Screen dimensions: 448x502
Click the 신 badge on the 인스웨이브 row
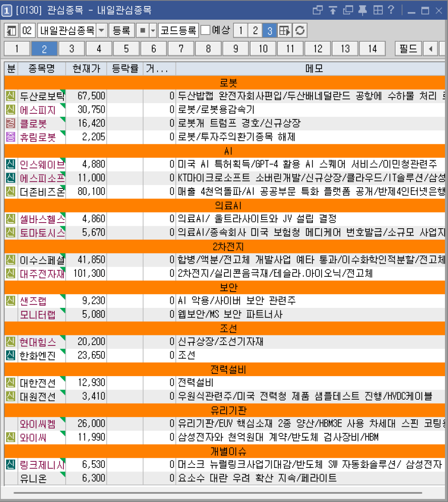(x=10, y=164)
